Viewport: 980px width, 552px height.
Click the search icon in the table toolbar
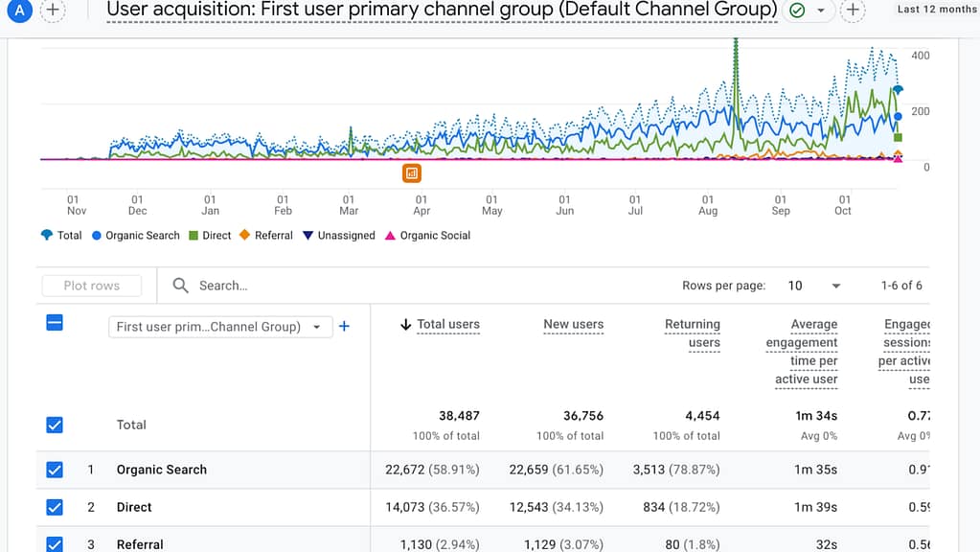point(178,285)
